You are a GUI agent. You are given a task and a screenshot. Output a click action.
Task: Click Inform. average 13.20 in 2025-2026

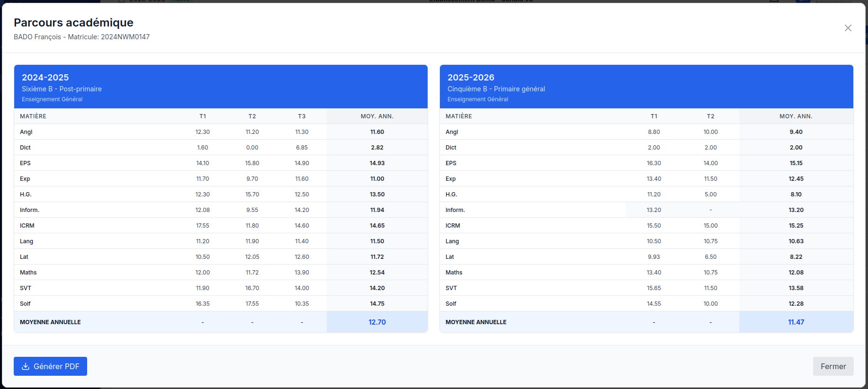tap(796, 210)
